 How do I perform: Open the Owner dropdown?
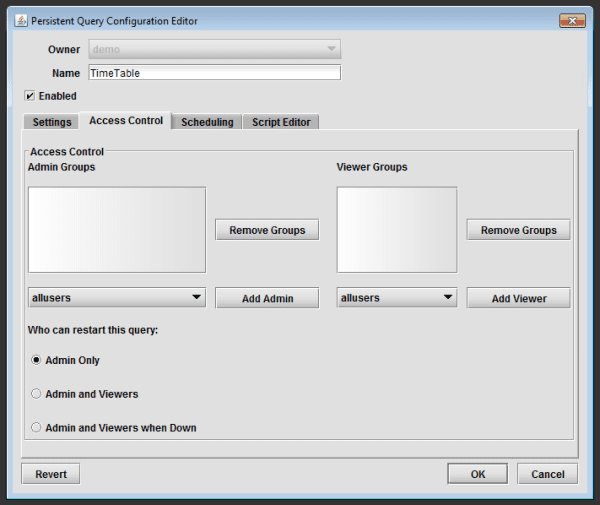point(215,49)
